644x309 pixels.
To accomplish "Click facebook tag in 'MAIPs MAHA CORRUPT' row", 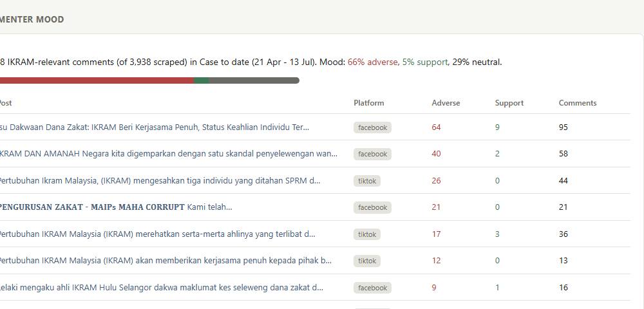I will point(372,208).
